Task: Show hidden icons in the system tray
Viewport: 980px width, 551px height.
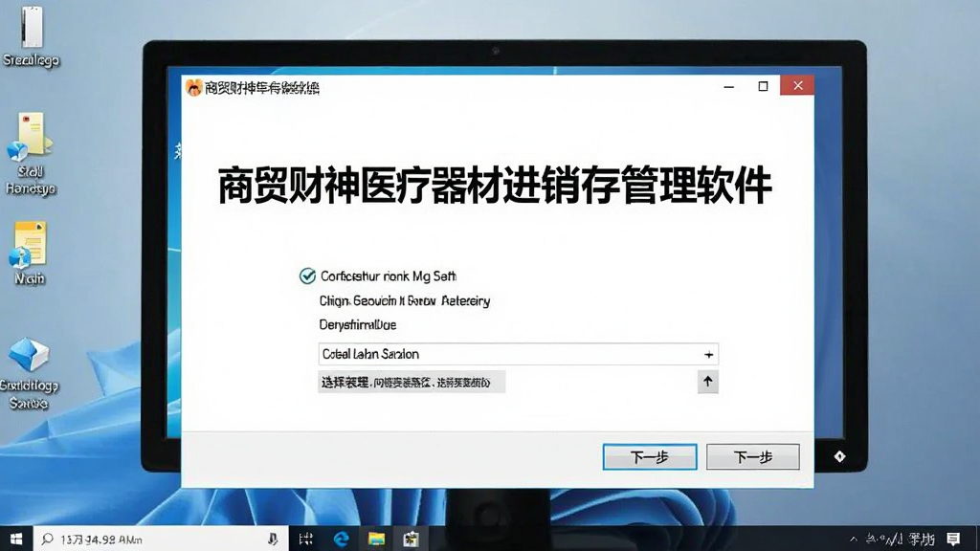Action: (x=853, y=539)
